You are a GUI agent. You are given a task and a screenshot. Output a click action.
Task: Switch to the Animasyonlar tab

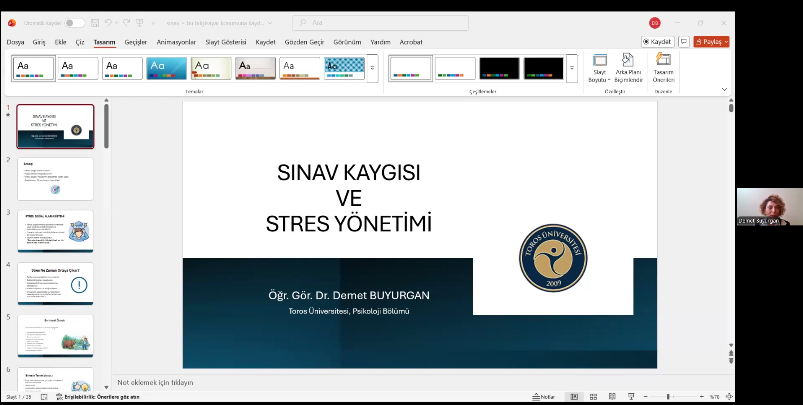point(176,42)
